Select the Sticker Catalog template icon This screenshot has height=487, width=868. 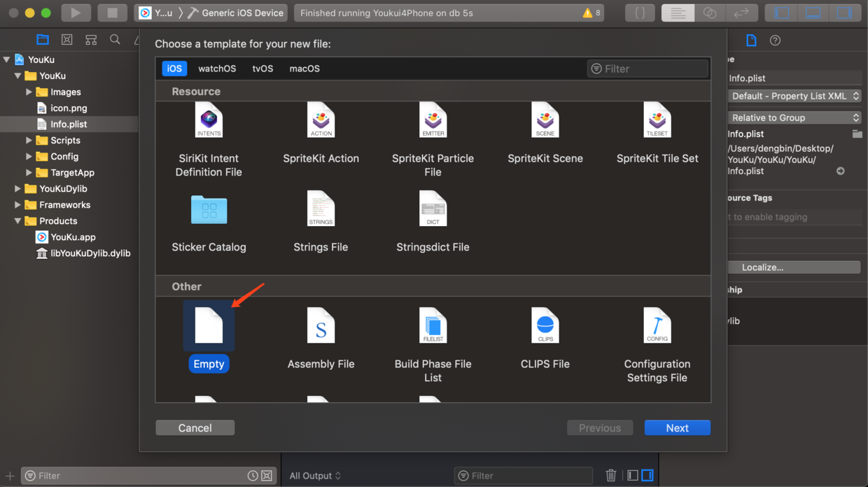(x=209, y=210)
